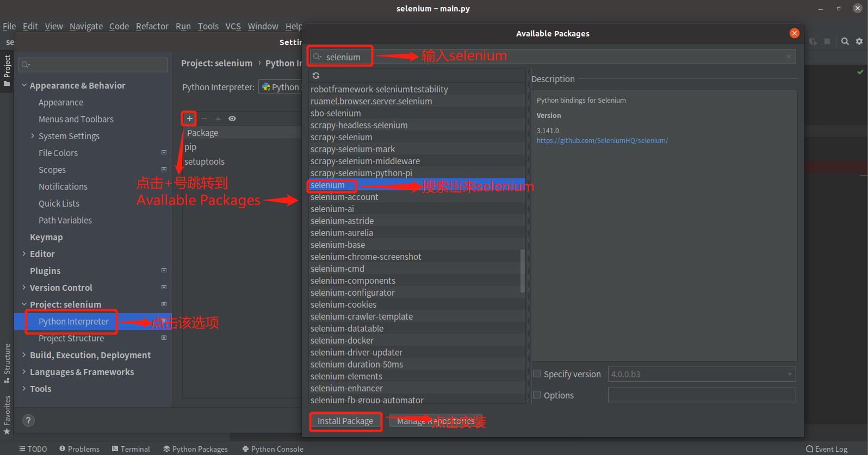Open the Refactor menu
The width and height of the screenshot is (868, 455).
(152, 26)
